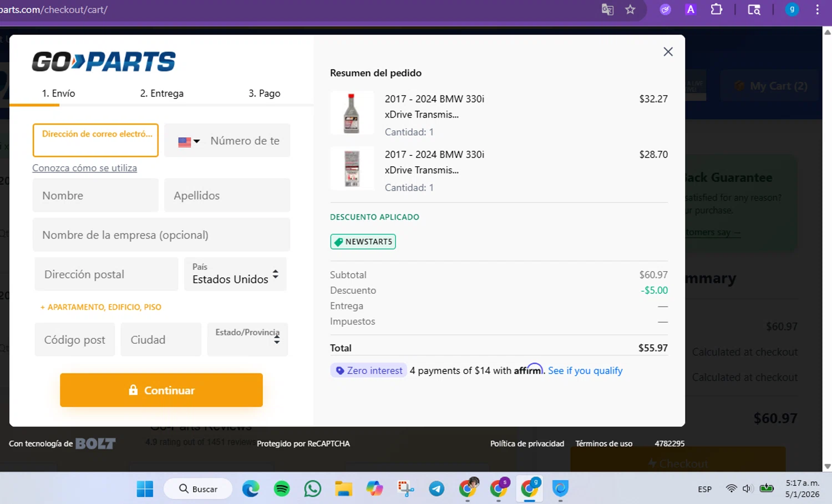Click the BOLT logo in the footer

click(x=95, y=444)
